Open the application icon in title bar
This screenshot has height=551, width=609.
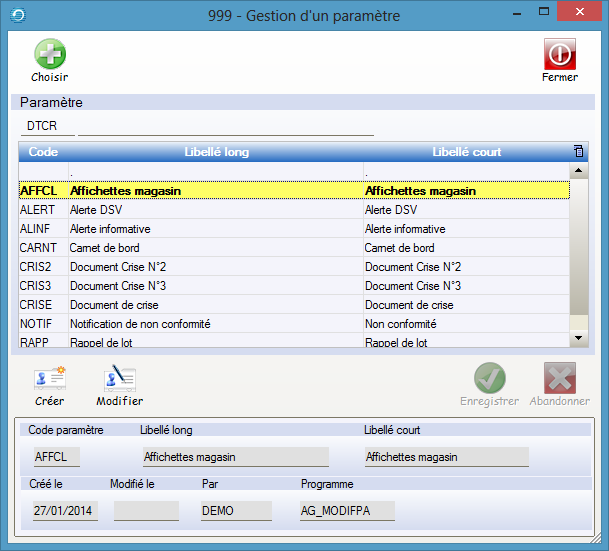click(x=15, y=15)
